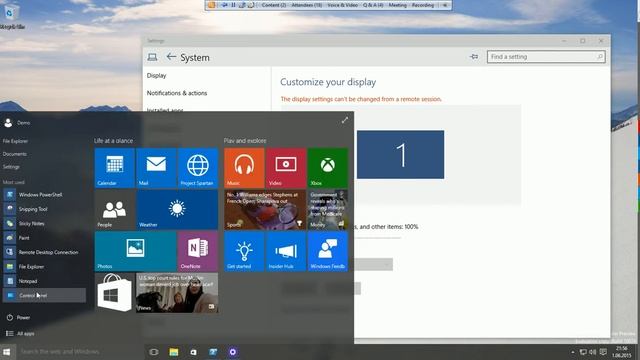Viewport: 640px width, 360px height.
Task: Open the Windows Feedback tile
Action: click(x=328, y=251)
